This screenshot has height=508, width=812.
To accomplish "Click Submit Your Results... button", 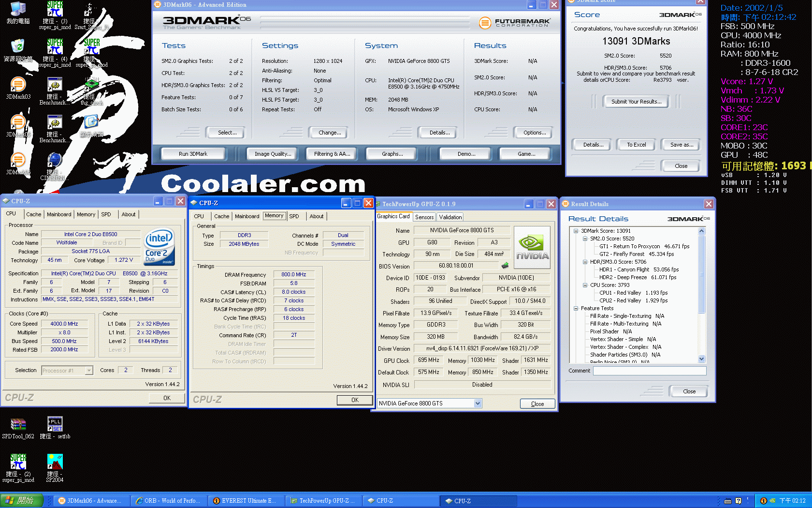I will (636, 102).
